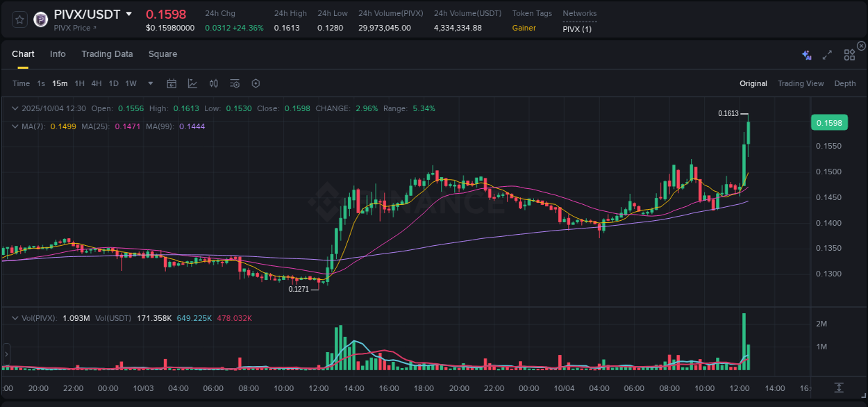The width and height of the screenshot is (868, 407).
Task: Open the date range calendar picker
Action: [172, 83]
